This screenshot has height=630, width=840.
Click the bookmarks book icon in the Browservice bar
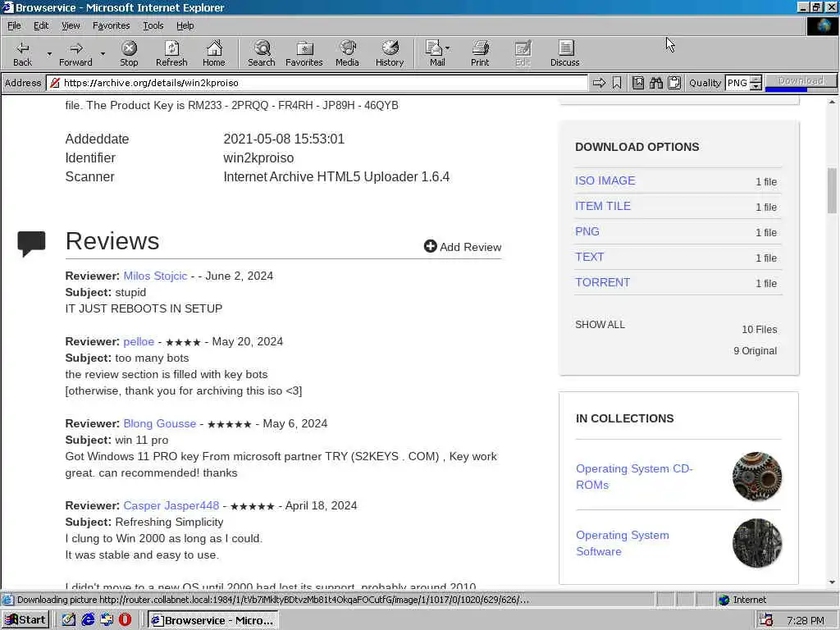(x=638, y=83)
